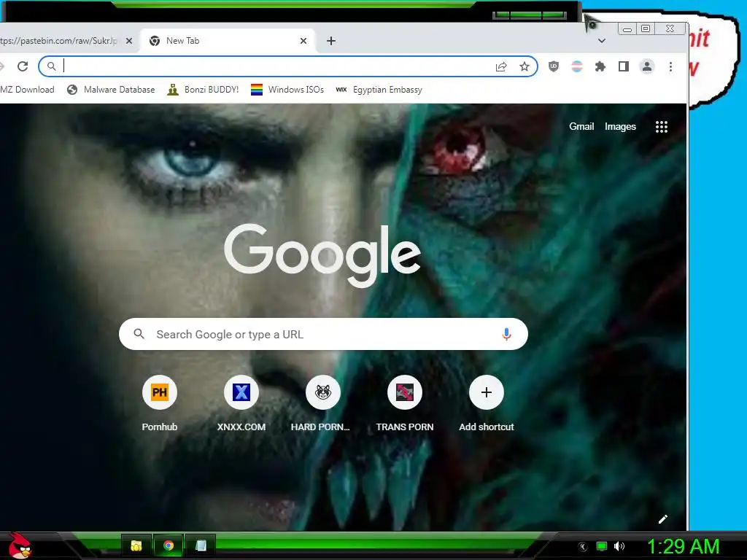Click the Chrome taskbar icon

coord(169,545)
